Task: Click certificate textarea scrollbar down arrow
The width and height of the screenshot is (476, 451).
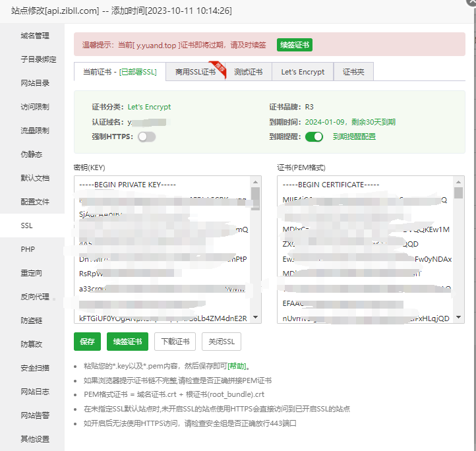Action: click(458, 317)
